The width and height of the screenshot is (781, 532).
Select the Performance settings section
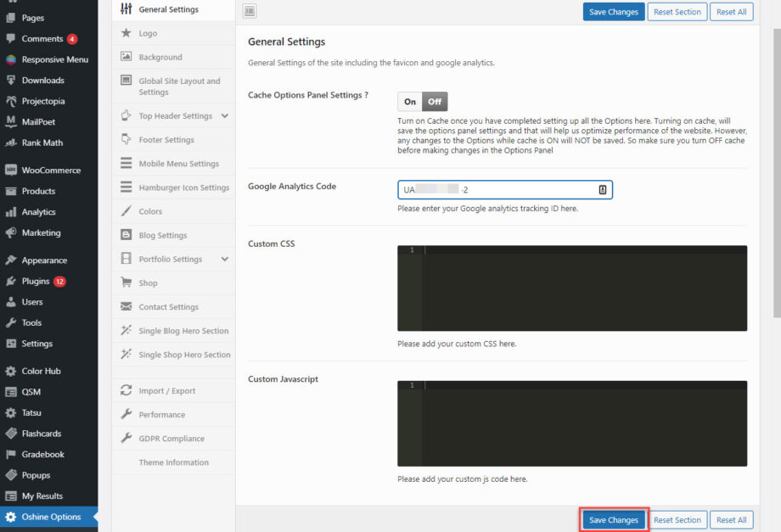point(162,414)
